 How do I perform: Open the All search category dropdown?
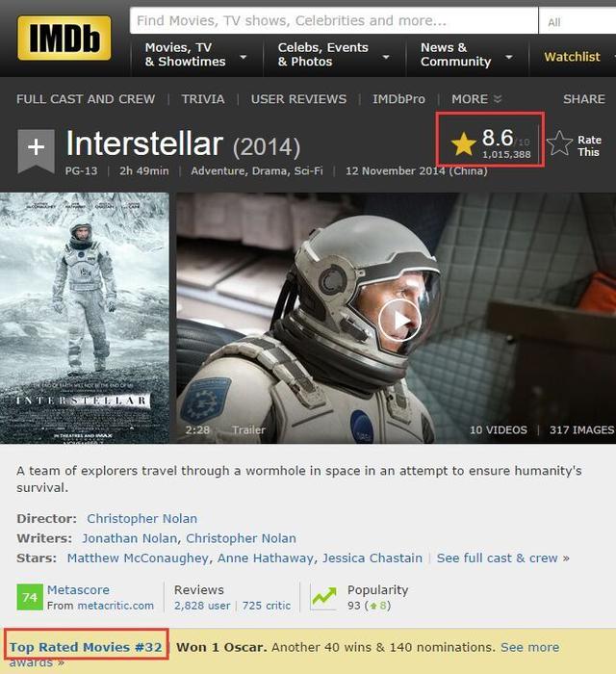577,21
